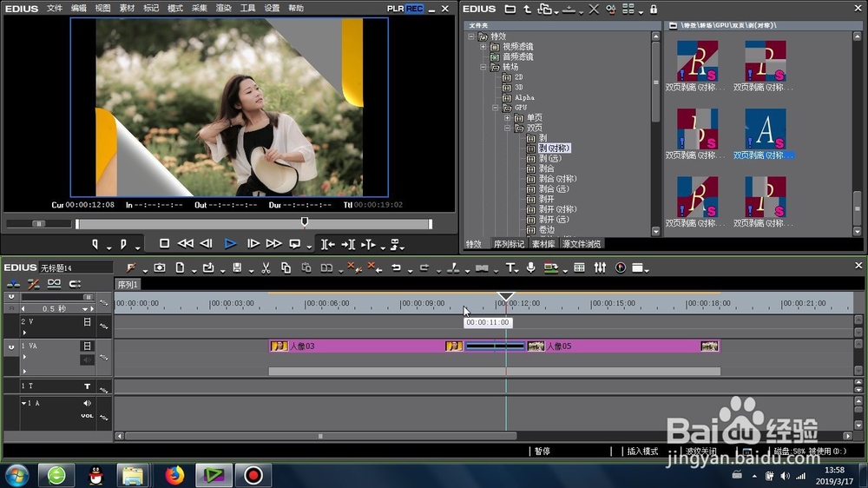Screen dimensions: 868x488
Task: Click the open project icon
Action: click(x=208, y=268)
